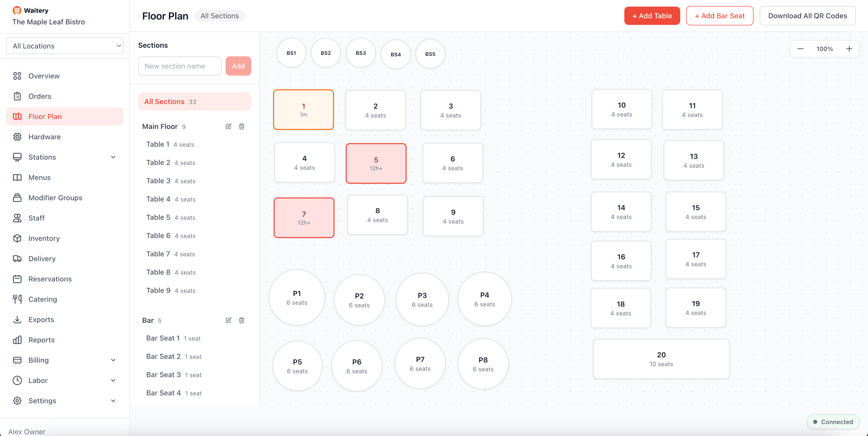Click the Reservations calendar icon

(x=17, y=279)
